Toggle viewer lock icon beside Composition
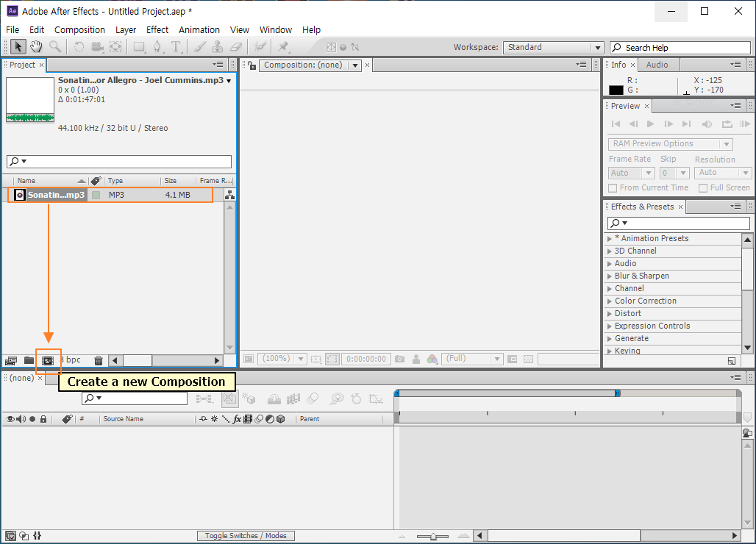 [x=252, y=65]
